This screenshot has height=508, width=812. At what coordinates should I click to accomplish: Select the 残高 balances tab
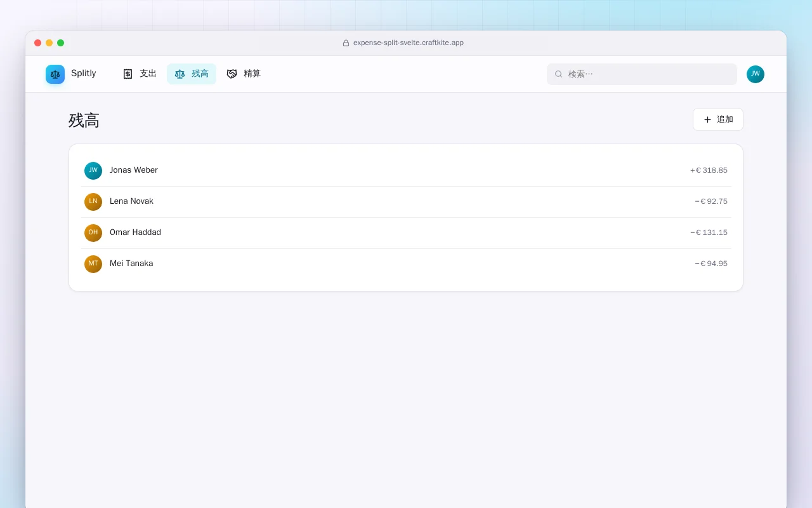coord(192,74)
